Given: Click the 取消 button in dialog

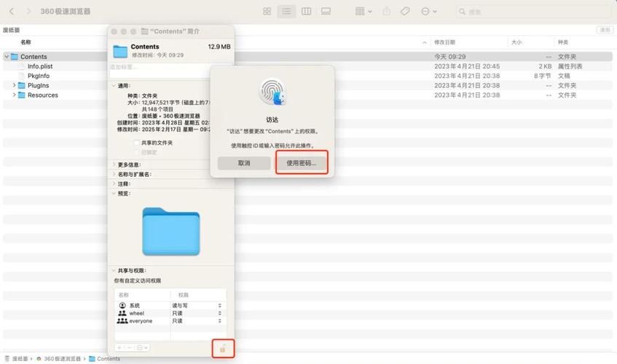Looking at the screenshot, I should (x=244, y=163).
